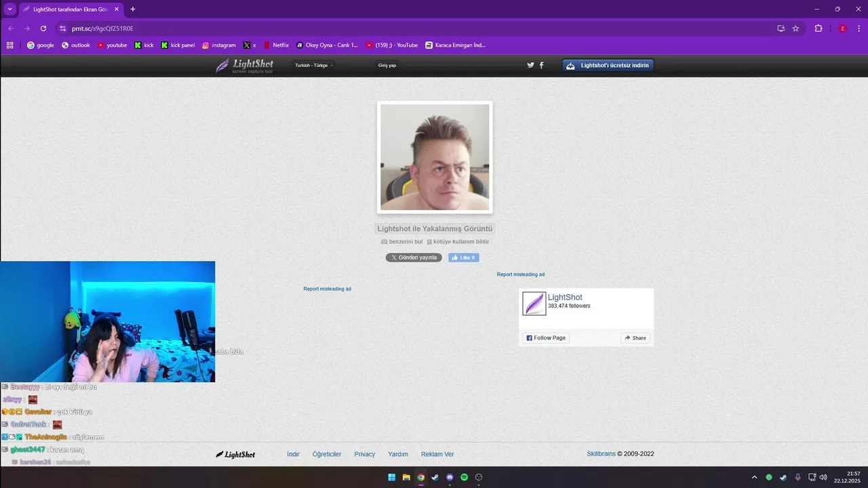Viewport: 868px width, 488px height.
Task: Open the İndir footer link
Action: (293, 454)
